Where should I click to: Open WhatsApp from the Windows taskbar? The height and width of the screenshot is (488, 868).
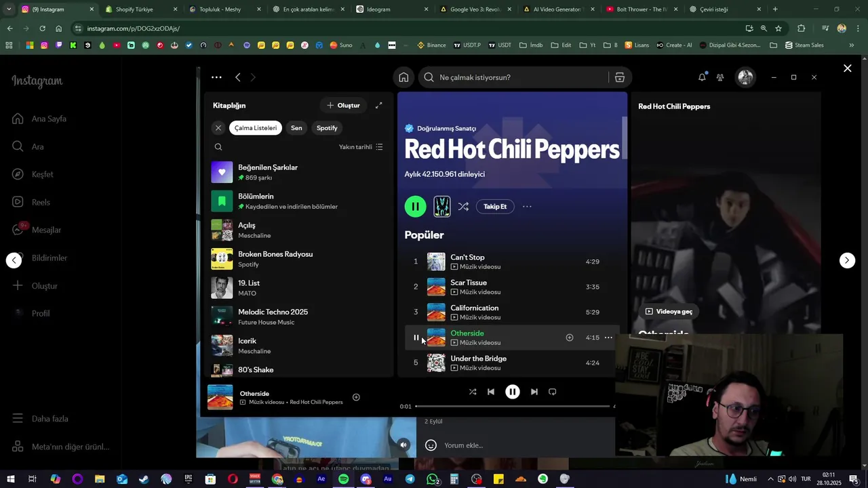pyautogui.click(x=433, y=479)
